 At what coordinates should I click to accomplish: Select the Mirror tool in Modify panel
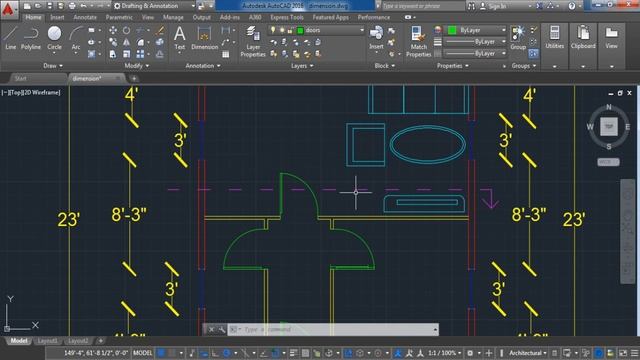pos(127,42)
